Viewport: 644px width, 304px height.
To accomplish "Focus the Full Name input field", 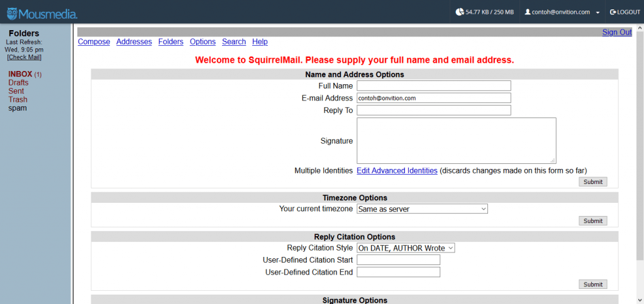I will (434, 86).
